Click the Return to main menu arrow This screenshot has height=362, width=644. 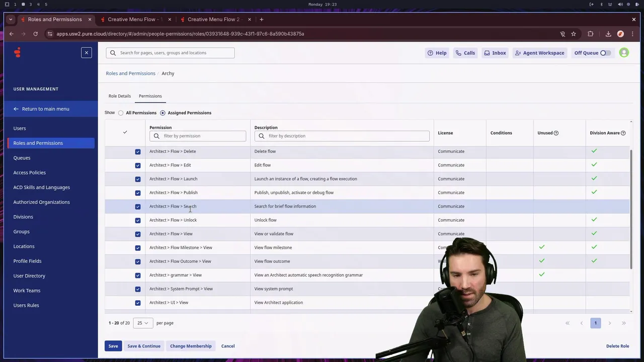16,109
